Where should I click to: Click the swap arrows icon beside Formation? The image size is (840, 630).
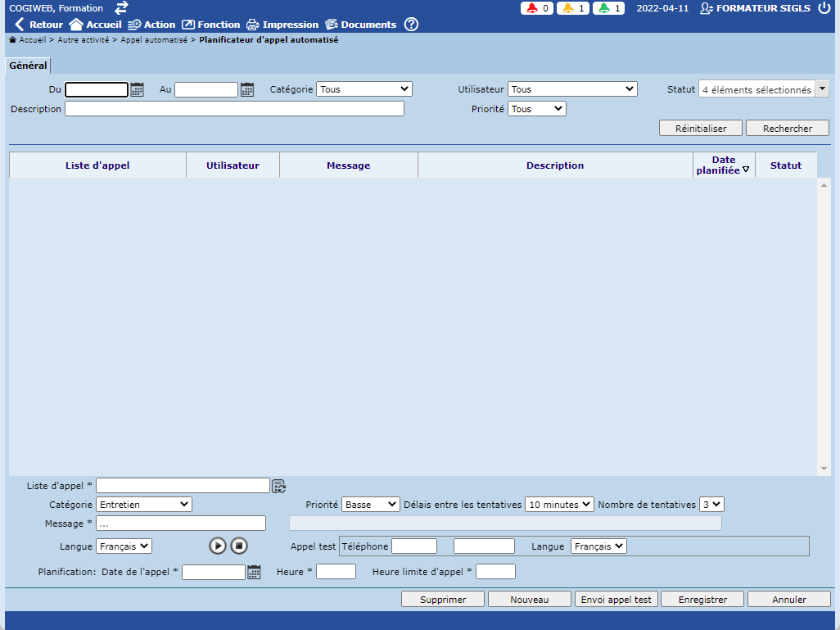point(121,8)
